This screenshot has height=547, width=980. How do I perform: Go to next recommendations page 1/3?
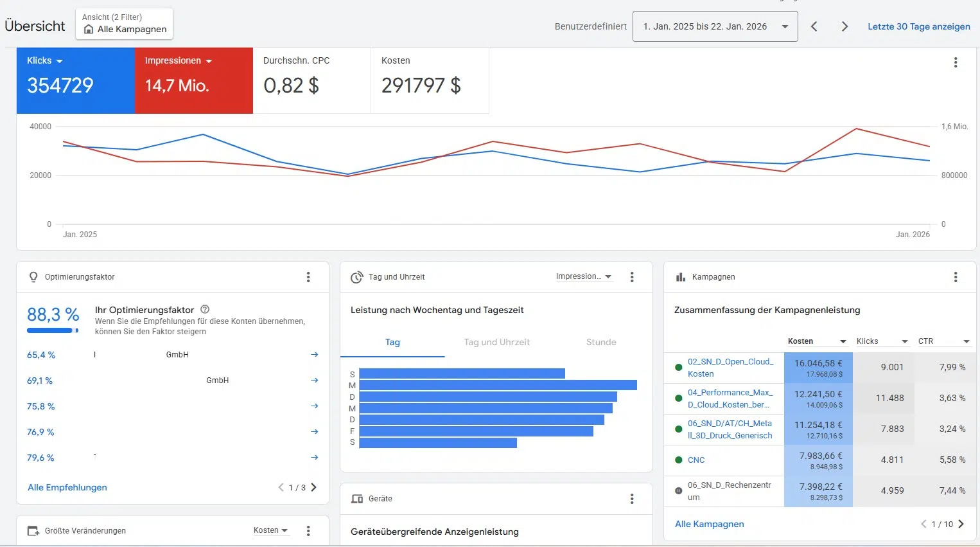click(x=314, y=487)
